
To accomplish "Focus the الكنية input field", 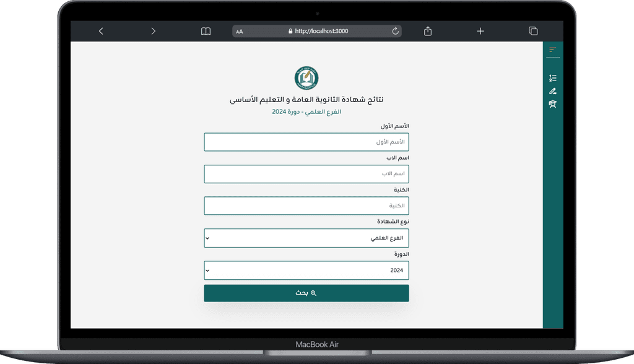I will coord(306,206).
